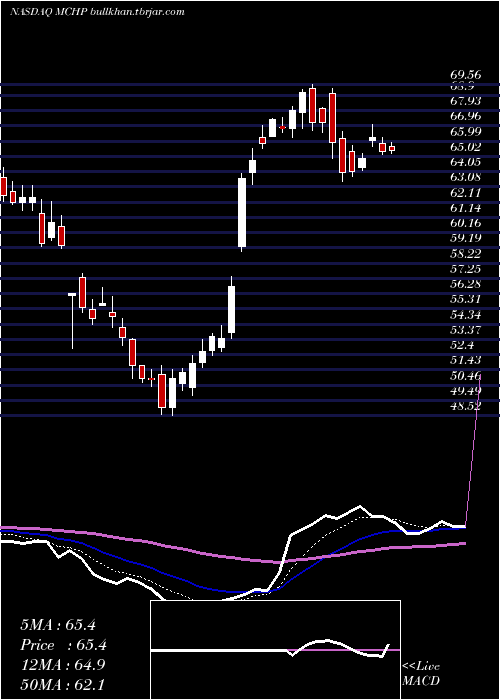This screenshot has width=500, height=700.
Task: Click the NASDAQ MCHP bullkhan.tbrjar.com title text
Action: tap(97, 12)
